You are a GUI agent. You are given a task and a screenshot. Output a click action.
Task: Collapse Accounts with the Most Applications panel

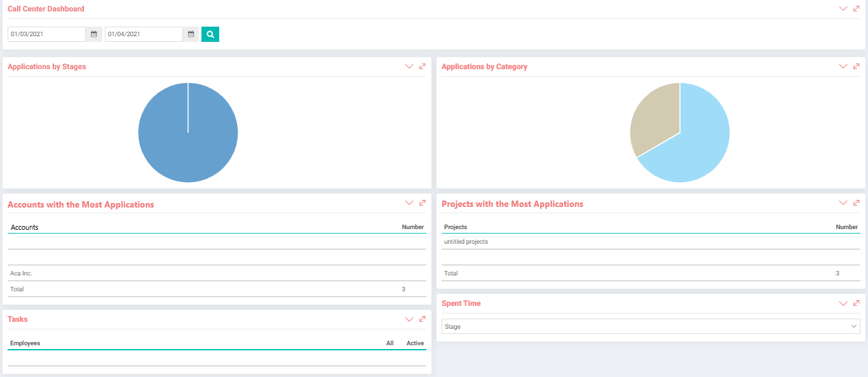(409, 203)
